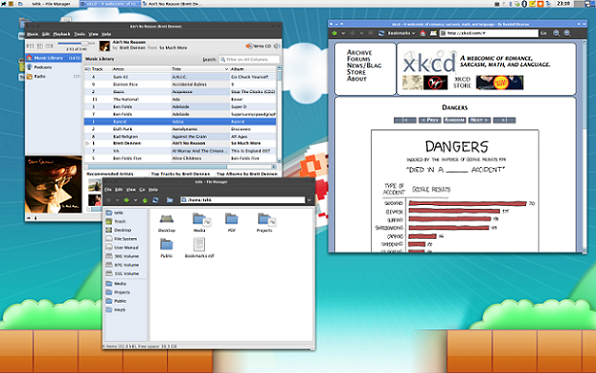The image size is (596, 373).
Task: Open the Forums link on the xkcd page
Action: pos(358,59)
